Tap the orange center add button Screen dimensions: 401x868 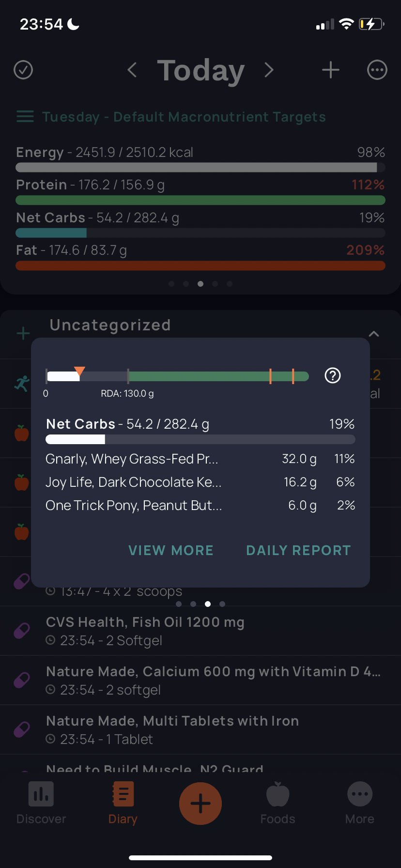pos(200,803)
